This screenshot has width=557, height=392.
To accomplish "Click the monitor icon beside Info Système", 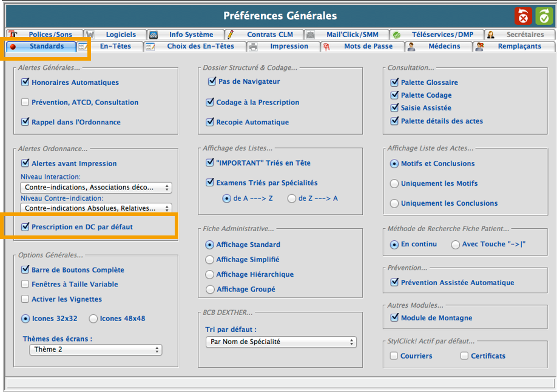I will [x=154, y=35].
